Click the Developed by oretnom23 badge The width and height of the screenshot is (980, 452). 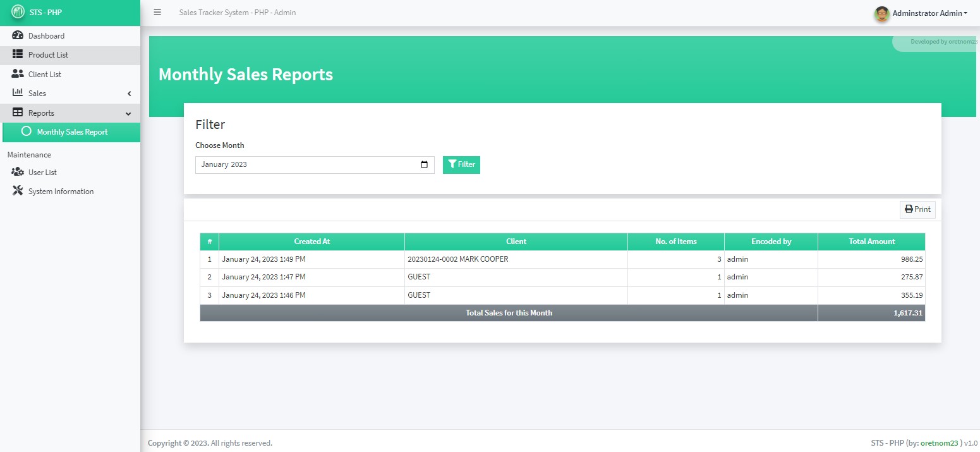(936, 42)
